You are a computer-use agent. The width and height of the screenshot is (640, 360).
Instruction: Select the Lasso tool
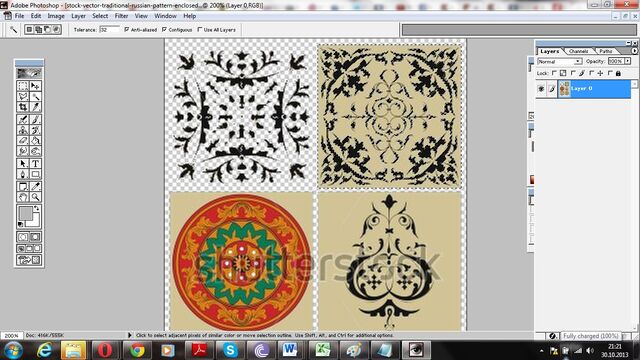tap(23, 96)
